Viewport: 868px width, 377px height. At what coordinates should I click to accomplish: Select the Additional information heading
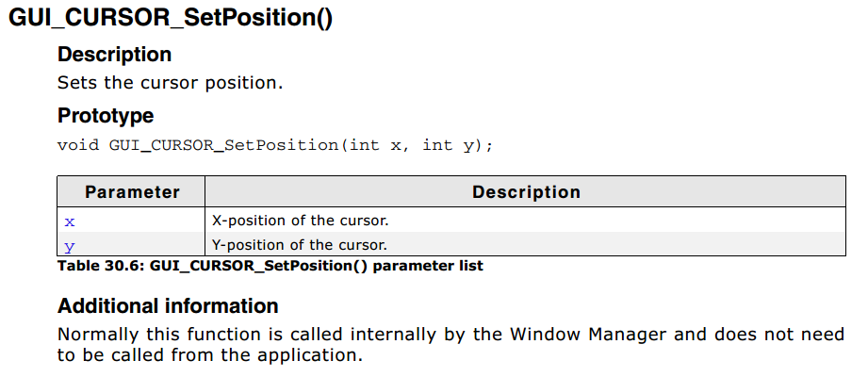point(168,305)
